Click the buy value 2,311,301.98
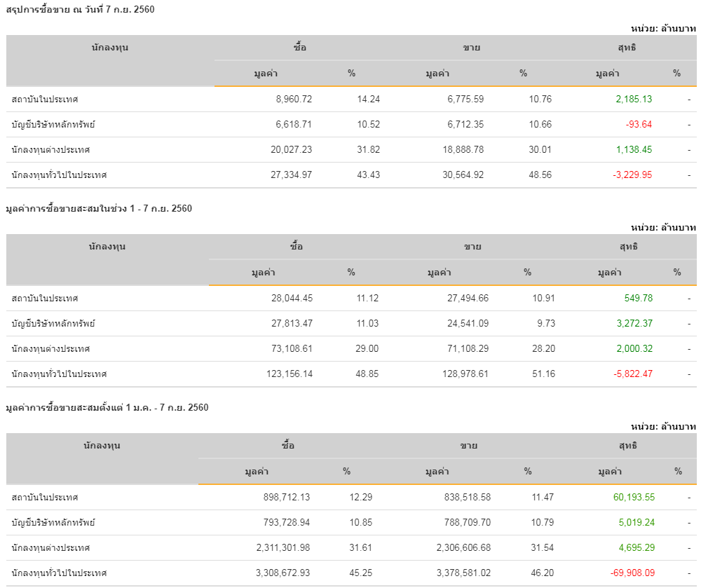 (x=283, y=547)
